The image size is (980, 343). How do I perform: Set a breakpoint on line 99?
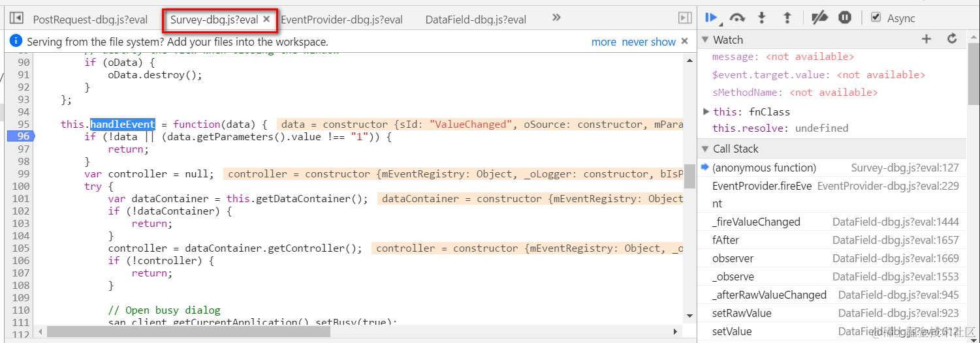point(23,173)
